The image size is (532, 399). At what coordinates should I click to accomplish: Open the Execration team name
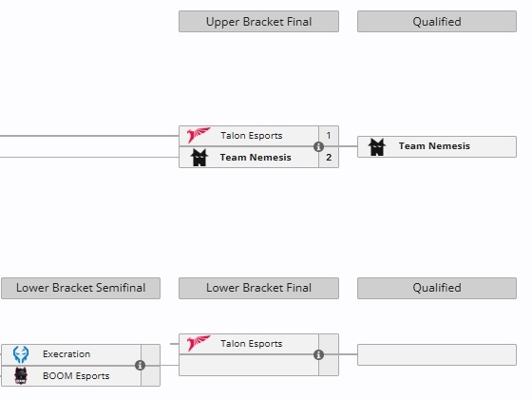[x=66, y=354]
